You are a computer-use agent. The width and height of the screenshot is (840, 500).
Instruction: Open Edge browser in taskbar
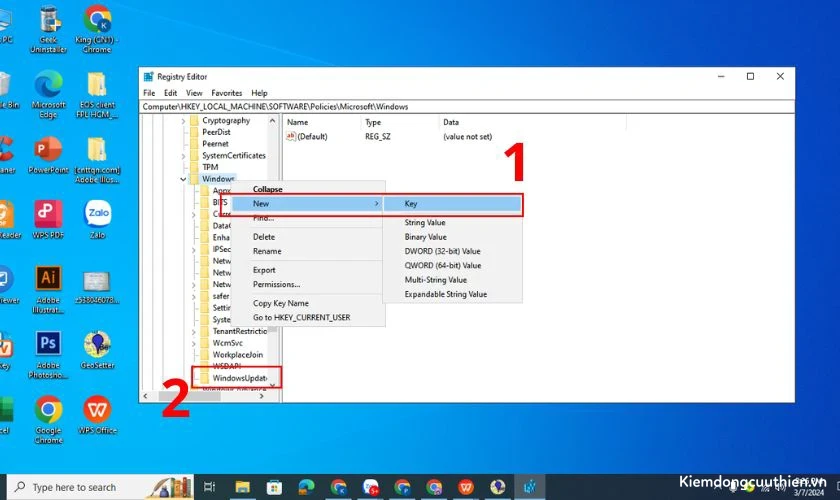coord(306,487)
